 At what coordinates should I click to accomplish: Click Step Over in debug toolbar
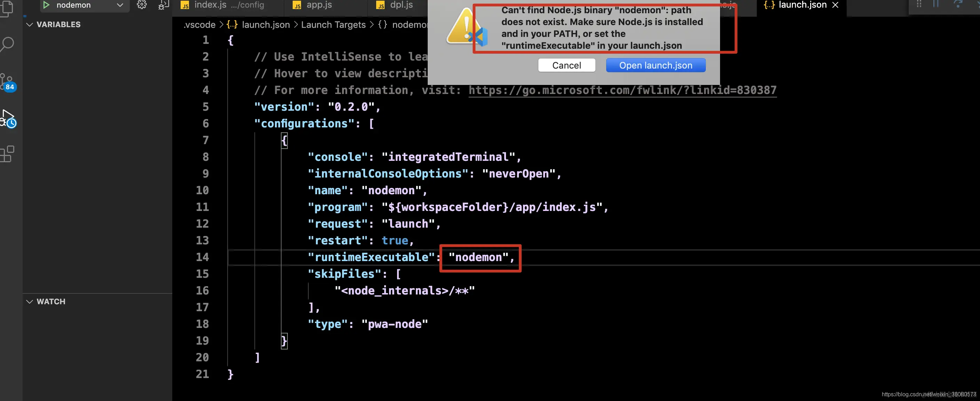point(958,4)
